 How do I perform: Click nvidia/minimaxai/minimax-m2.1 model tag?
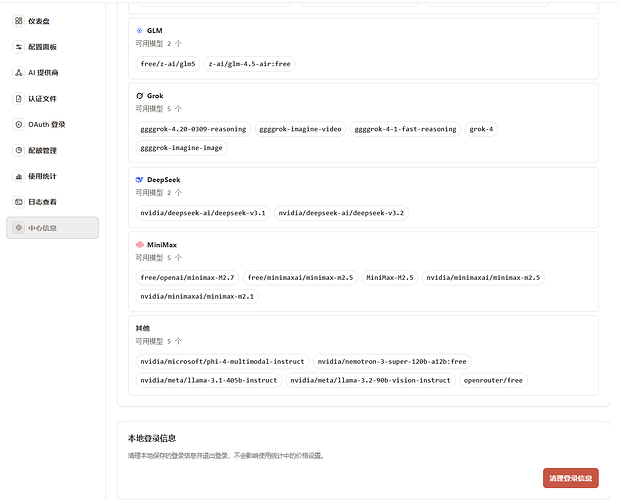coord(197,296)
